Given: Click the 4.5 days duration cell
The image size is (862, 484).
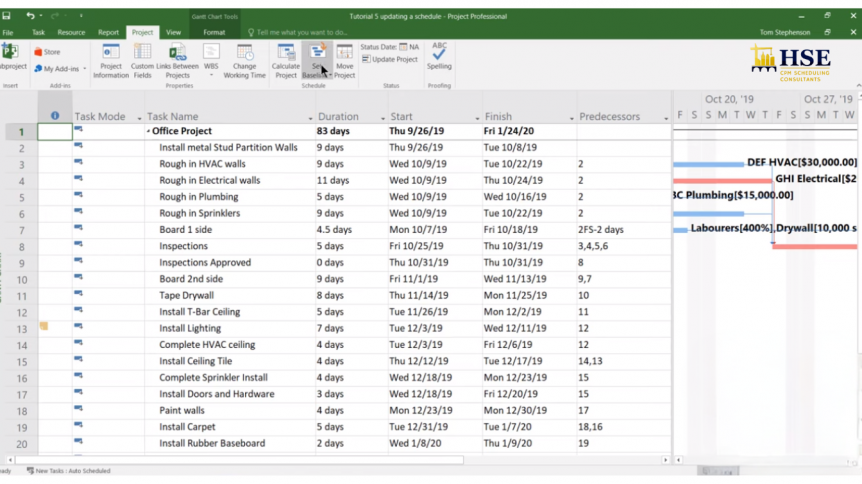Looking at the screenshot, I should click(352, 230).
